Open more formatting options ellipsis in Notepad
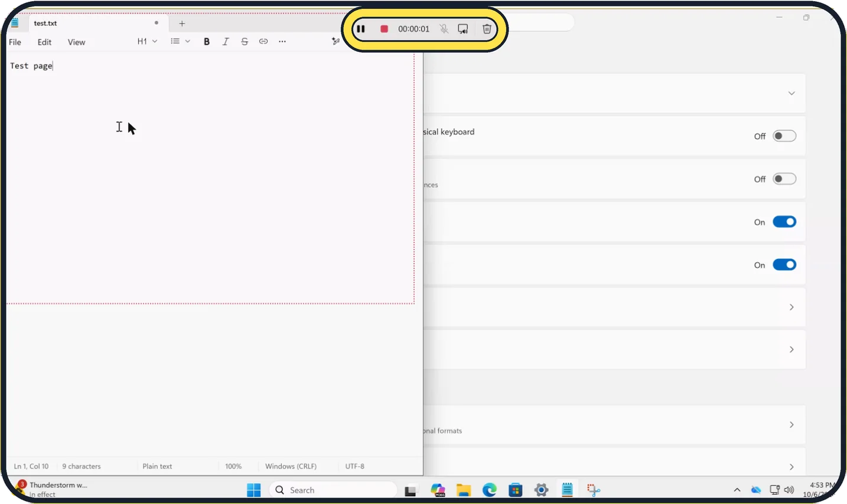847x504 pixels. 282,41
